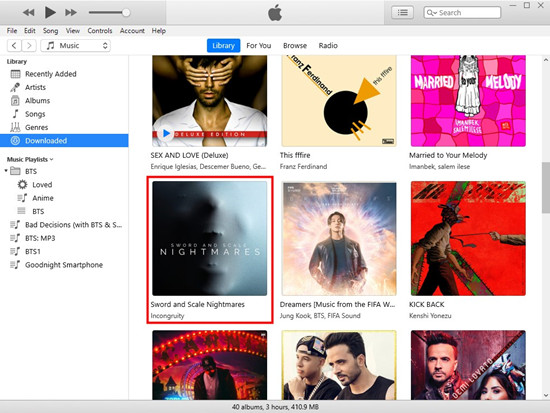Click the Downloaded circle arrow icon
This screenshot has width=550, height=413.
pyautogui.click(x=15, y=141)
